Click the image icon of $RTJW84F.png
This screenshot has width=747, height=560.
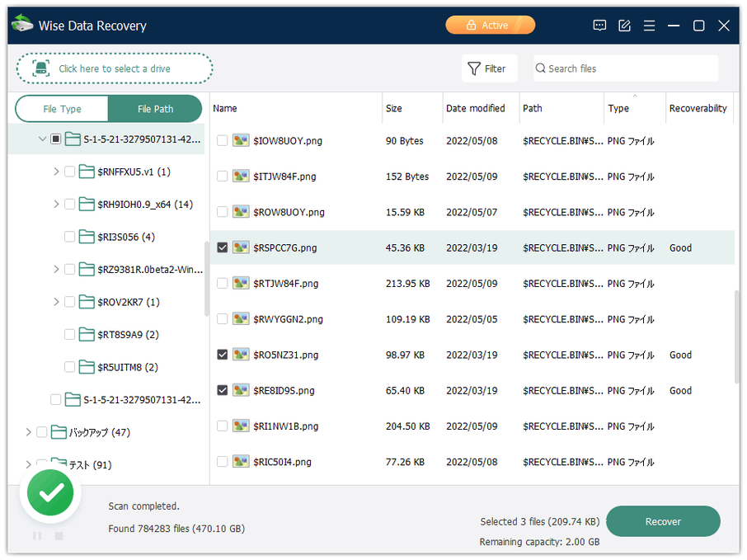pos(241,283)
